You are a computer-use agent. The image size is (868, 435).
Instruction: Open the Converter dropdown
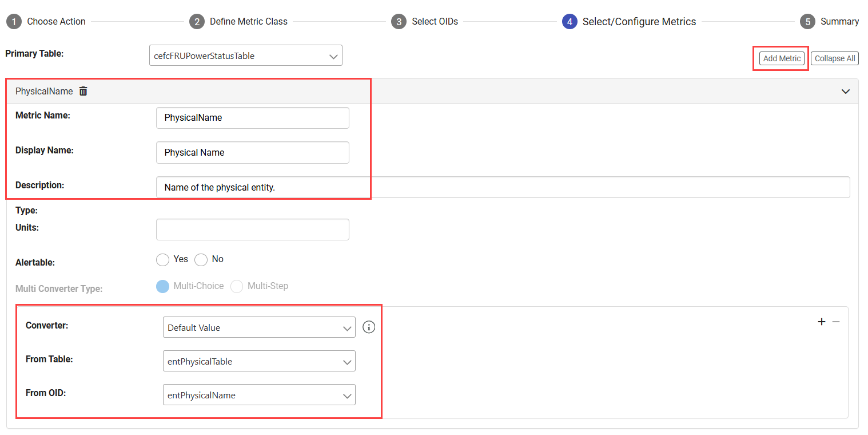(x=259, y=328)
